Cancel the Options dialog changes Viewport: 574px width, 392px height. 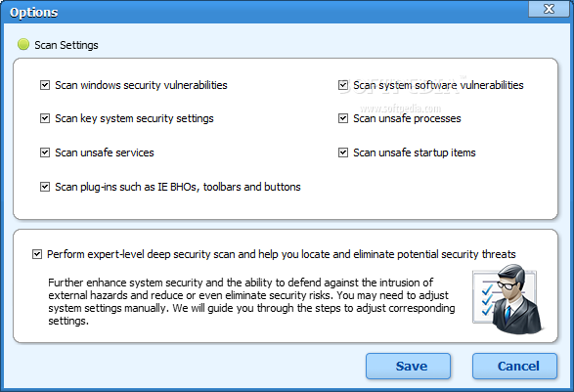point(514,366)
